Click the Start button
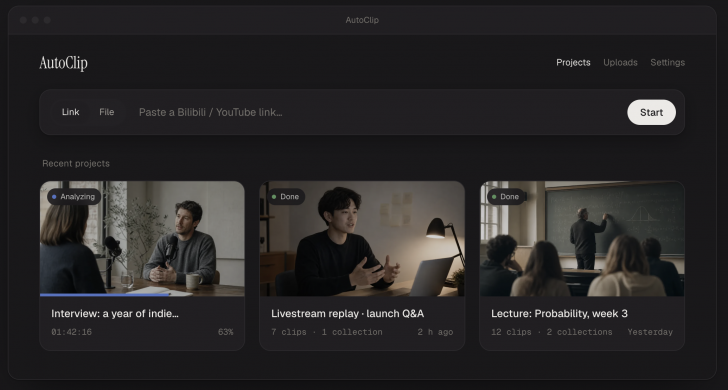The height and width of the screenshot is (390, 728). tap(651, 112)
